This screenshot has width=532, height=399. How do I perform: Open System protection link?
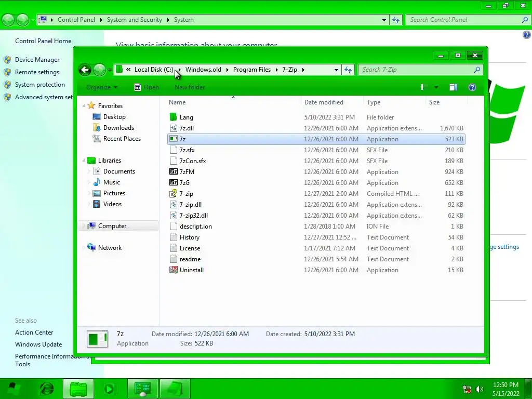tap(39, 85)
